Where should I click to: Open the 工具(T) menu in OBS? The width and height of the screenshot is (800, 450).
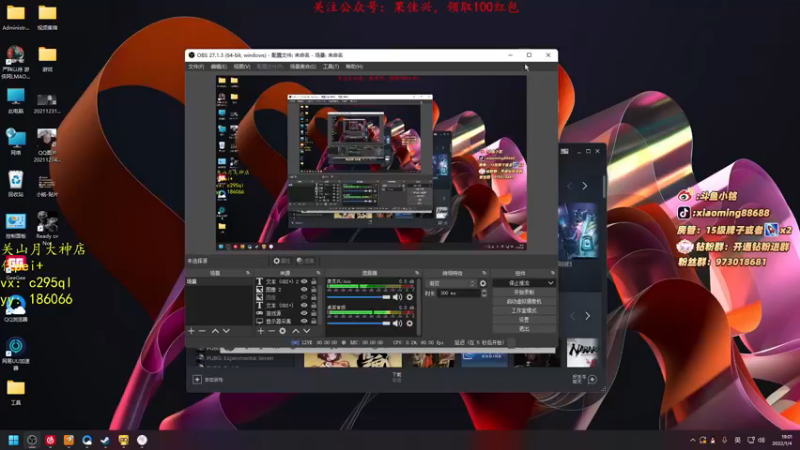pos(331,66)
